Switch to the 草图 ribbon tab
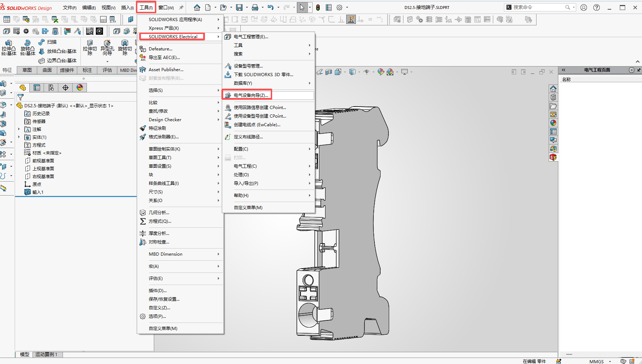Viewport: 642px width, 364px height. [27, 70]
